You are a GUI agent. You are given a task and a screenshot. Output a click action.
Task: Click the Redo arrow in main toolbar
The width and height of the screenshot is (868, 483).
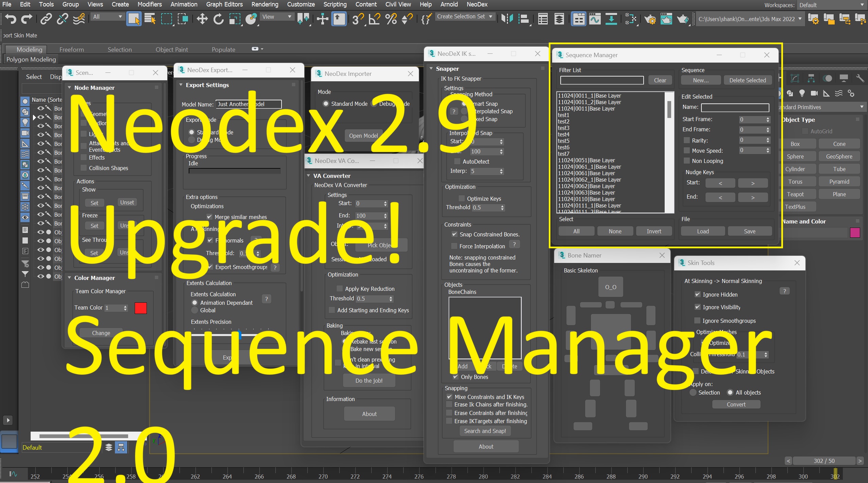(x=27, y=19)
